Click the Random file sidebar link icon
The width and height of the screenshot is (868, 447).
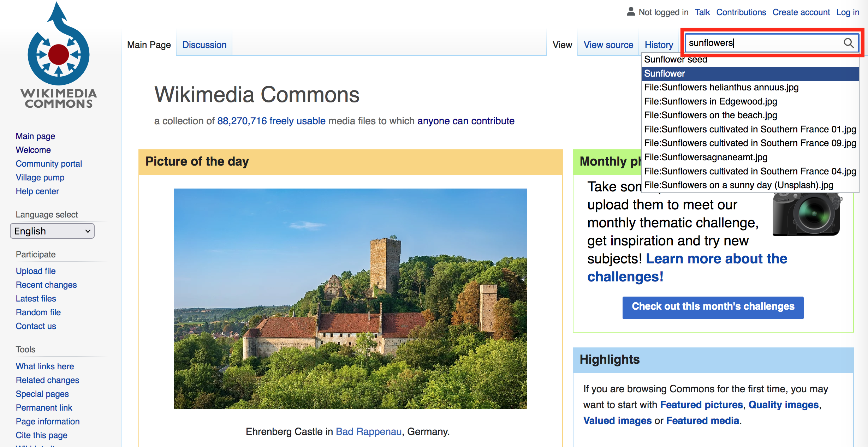[x=38, y=312]
